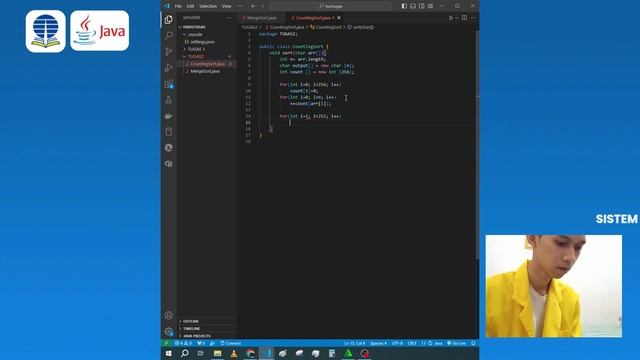Open the Selection menu
The height and width of the screenshot is (360, 640).
[x=208, y=6]
